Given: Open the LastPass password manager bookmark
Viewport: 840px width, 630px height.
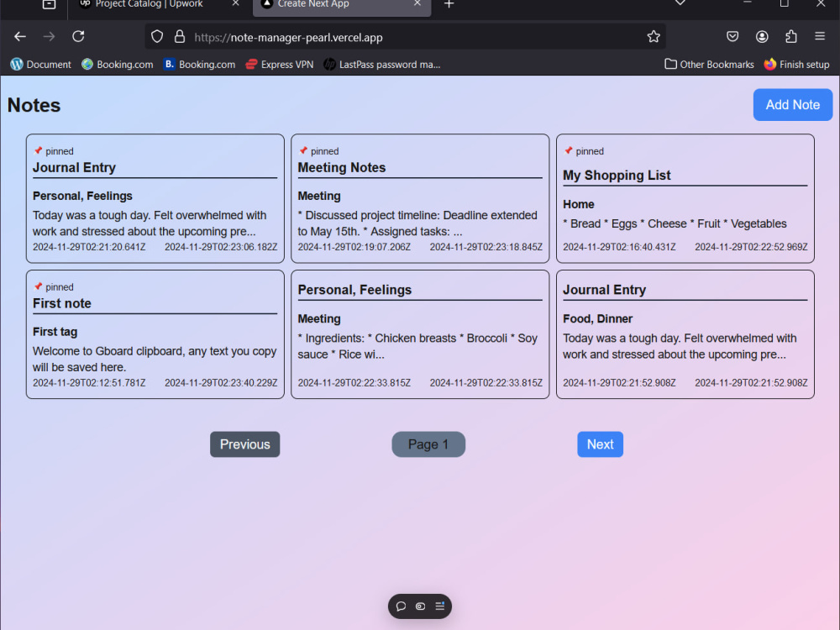Looking at the screenshot, I should (x=382, y=65).
